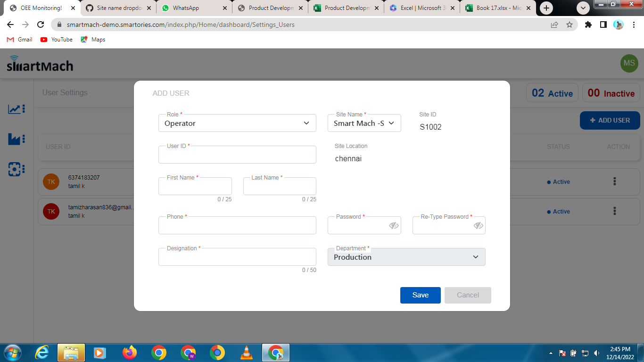Click the SmartMach logo

(40, 63)
